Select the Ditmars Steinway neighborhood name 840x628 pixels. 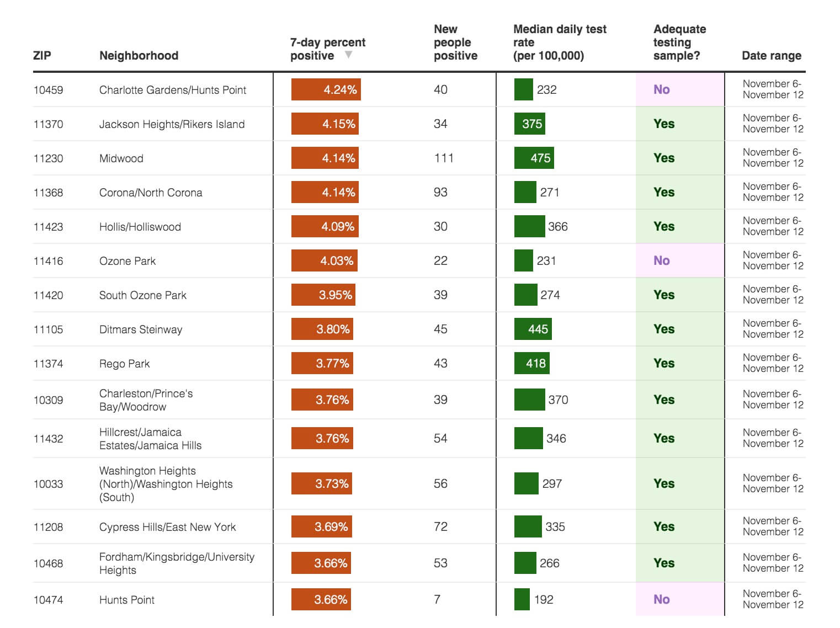141,329
